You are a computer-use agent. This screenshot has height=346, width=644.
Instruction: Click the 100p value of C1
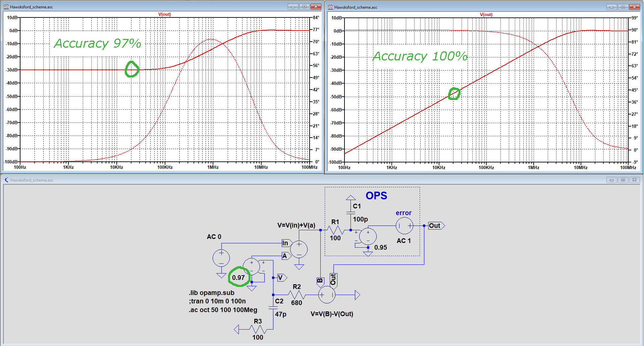[x=361, y=219]
